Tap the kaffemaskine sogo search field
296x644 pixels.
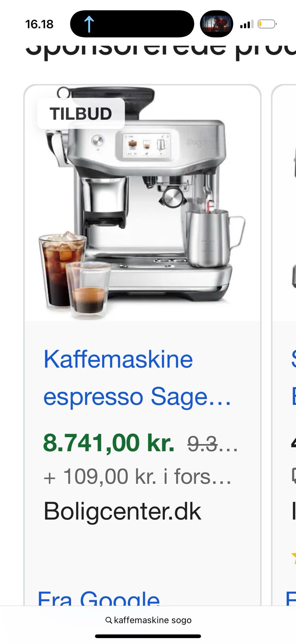pos(148,620)
